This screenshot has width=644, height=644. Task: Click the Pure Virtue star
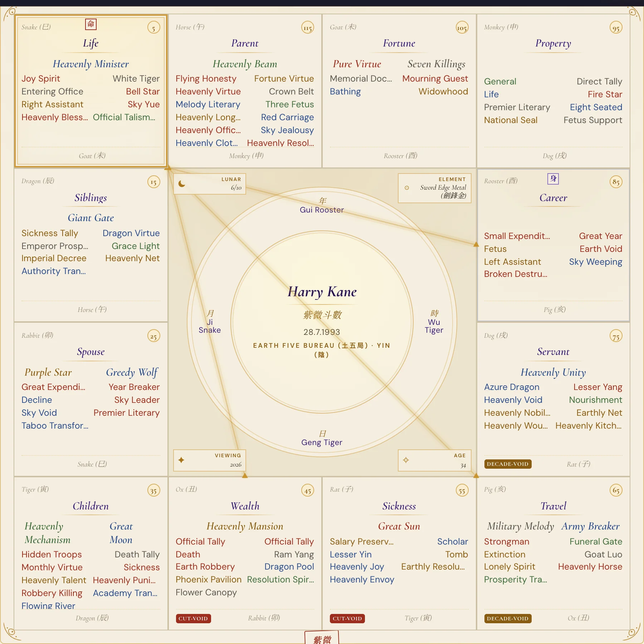pos(357,64)
